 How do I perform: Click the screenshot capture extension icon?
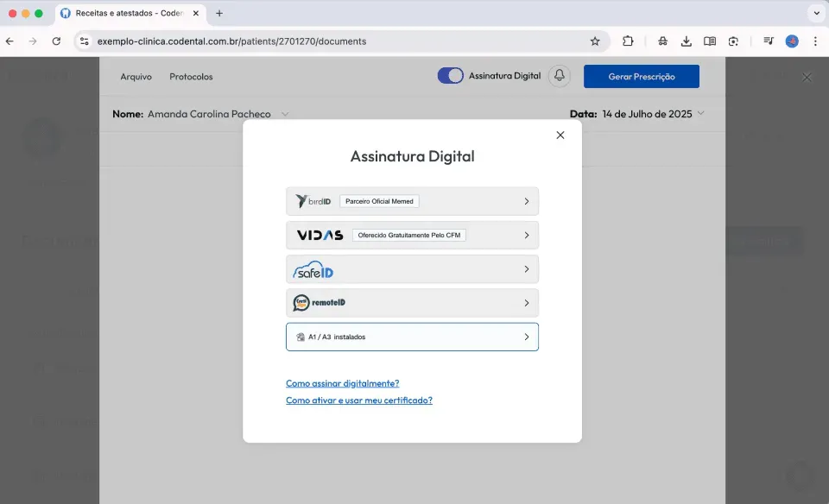[x=733, y=41]
